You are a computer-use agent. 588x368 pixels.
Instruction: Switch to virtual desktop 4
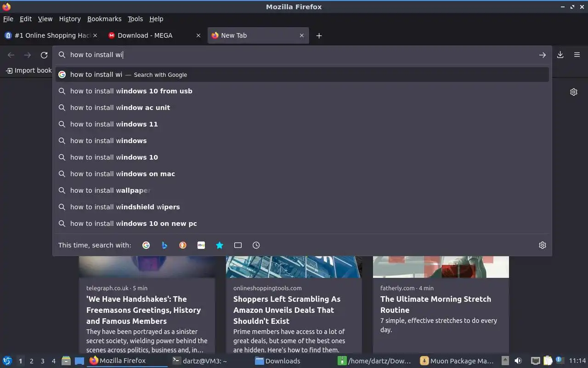pyautogui.click(x=54, y=361)
